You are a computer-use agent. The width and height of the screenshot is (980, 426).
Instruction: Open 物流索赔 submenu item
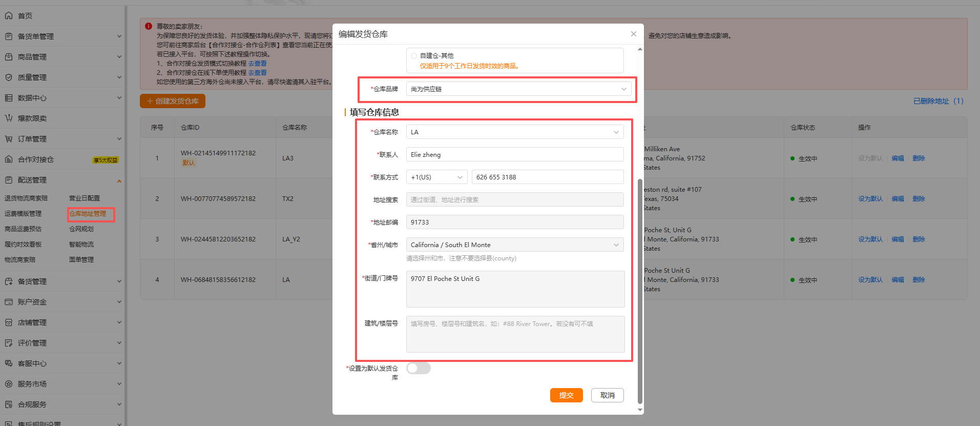[x=20, y=260]
